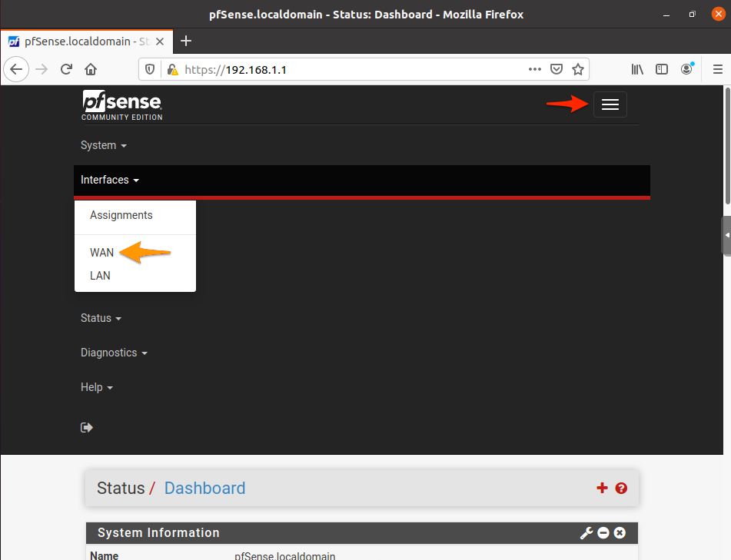Open the WAN interface settings
Viewport: 731px width, 560px height.
101,252
